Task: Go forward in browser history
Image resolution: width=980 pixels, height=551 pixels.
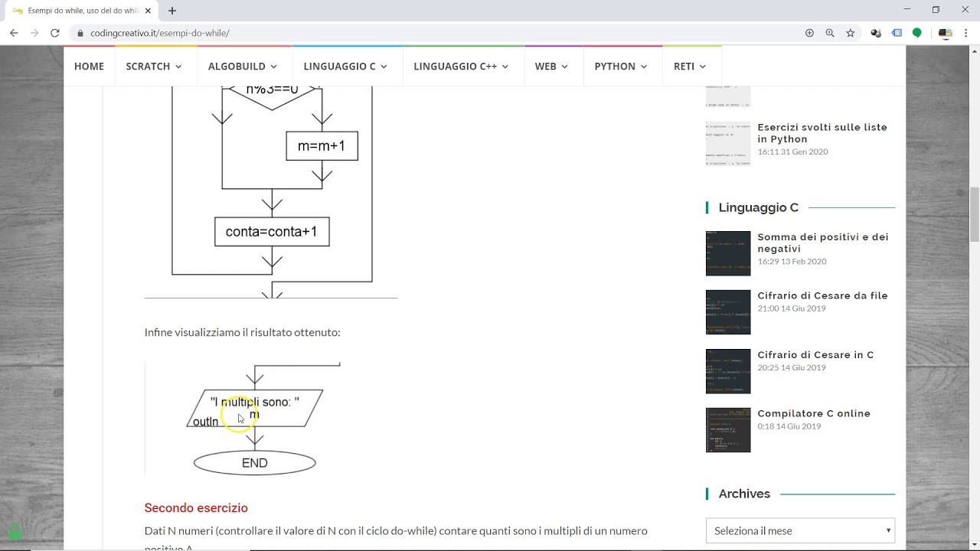Action: (x=34, y=33)
